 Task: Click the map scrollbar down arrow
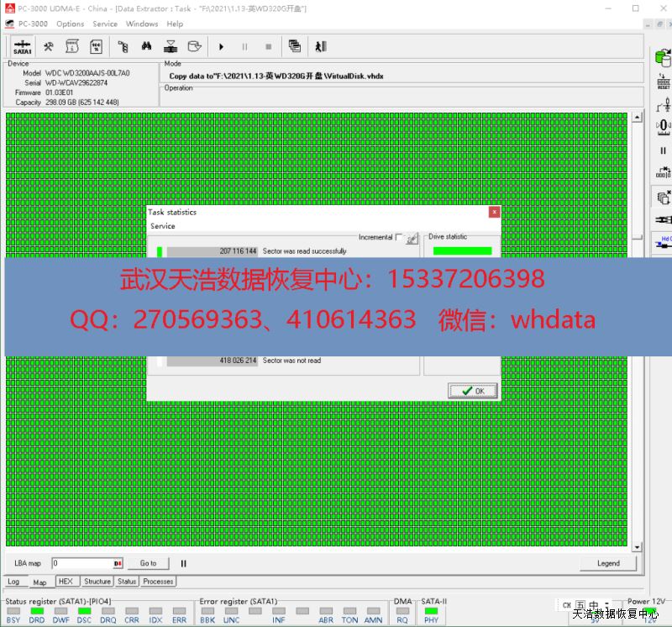pos(637,547)
